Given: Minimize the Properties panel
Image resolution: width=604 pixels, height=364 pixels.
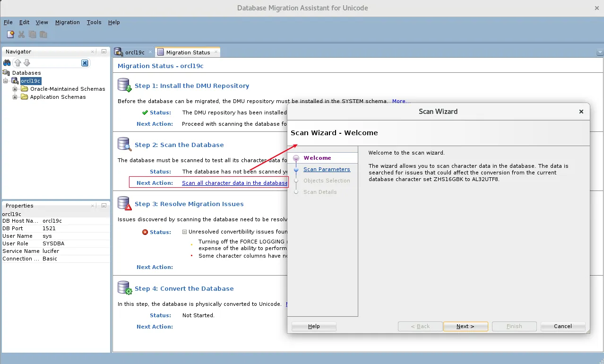Looking at the screenshot, I should (103, 205).
